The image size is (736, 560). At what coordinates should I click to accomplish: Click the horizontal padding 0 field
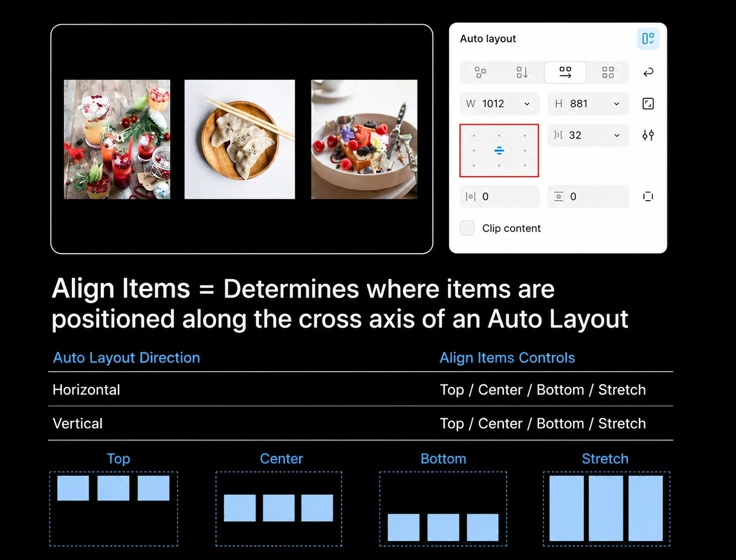pos(500,197)
